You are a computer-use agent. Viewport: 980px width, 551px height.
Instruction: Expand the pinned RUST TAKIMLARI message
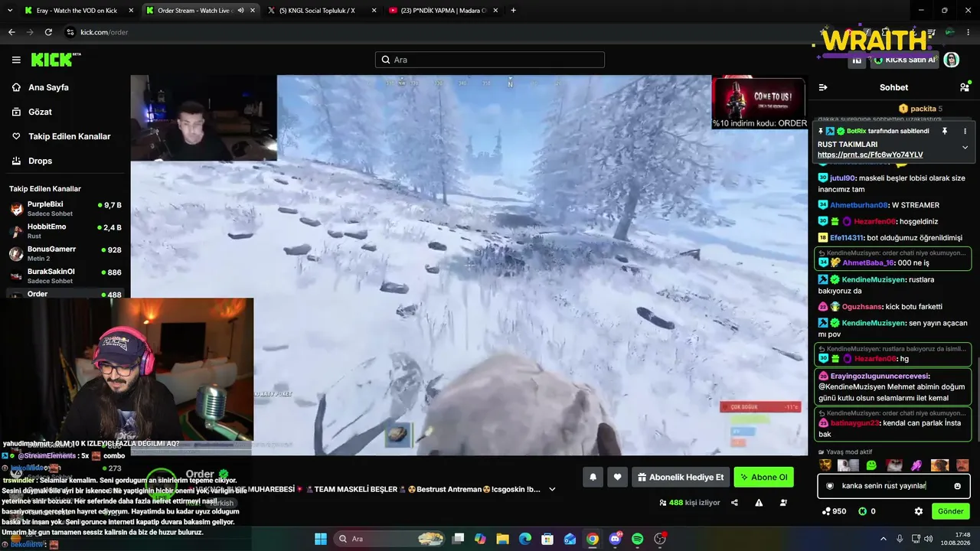[x=965, y=147]
